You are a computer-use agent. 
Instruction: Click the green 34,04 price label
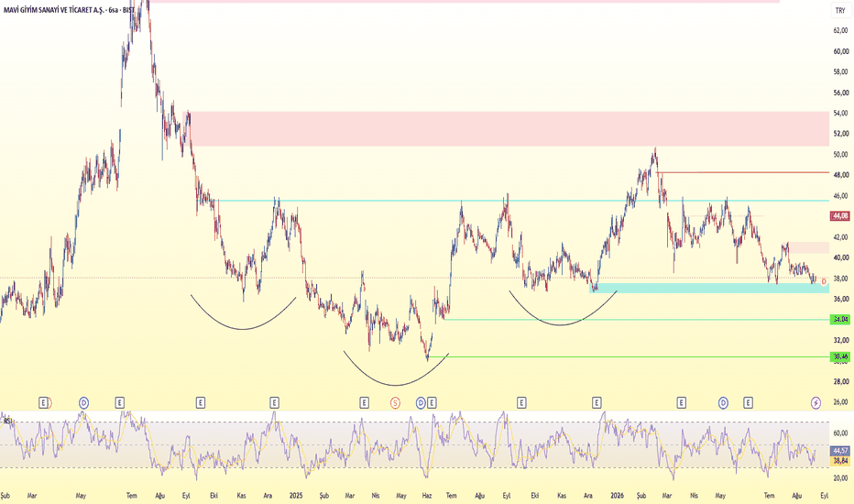pyautogui.click(x=840, y=319)
